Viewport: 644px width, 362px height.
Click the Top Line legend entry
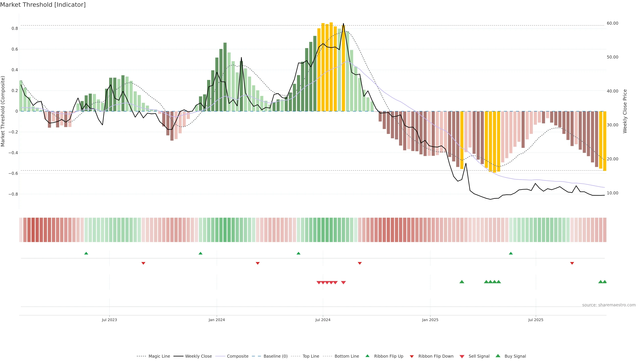coord(311,356)
